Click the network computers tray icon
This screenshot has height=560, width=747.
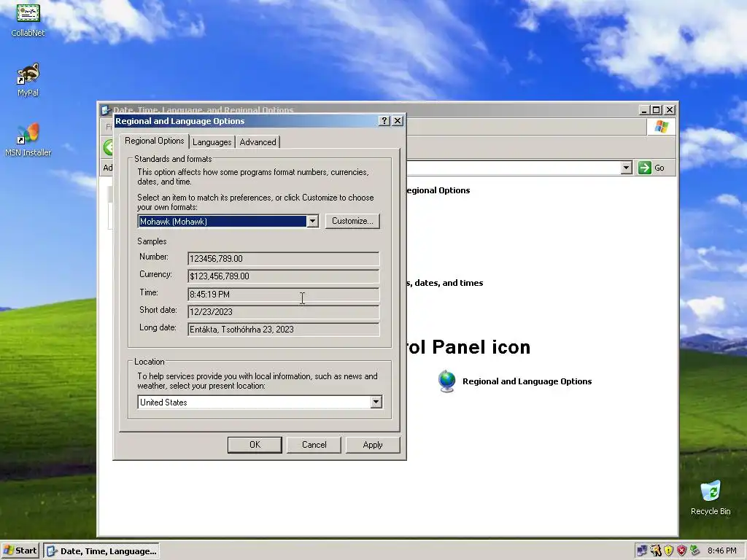click(642, 551)
